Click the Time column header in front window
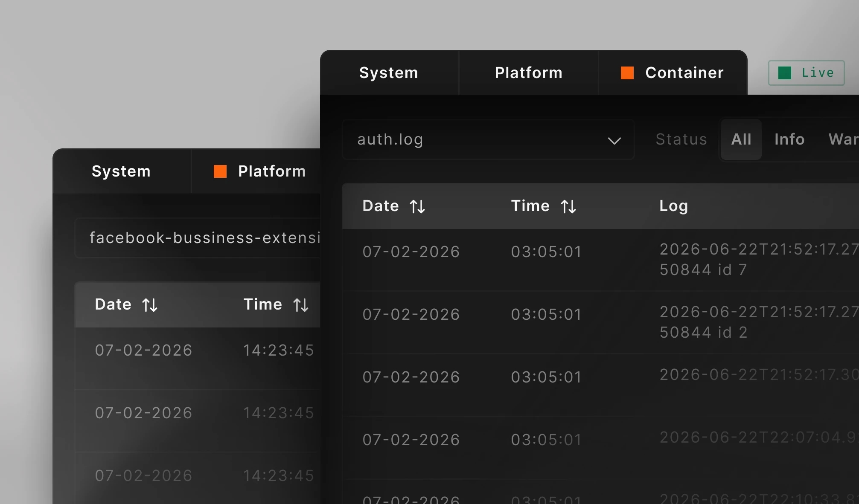This screenshot has height=504, width=859. coord(530,206)
